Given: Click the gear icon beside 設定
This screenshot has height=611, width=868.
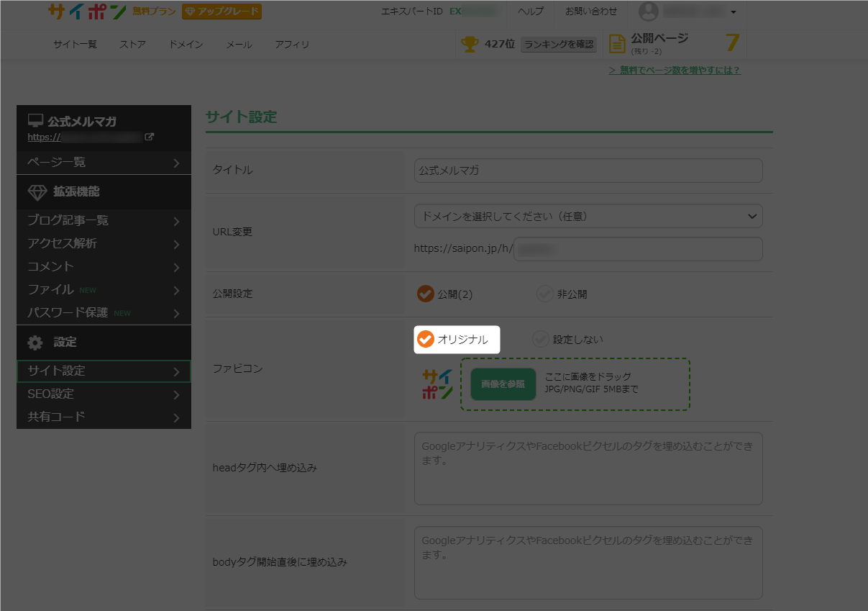Looking at the screenshot, I should (x=35, y=343).
